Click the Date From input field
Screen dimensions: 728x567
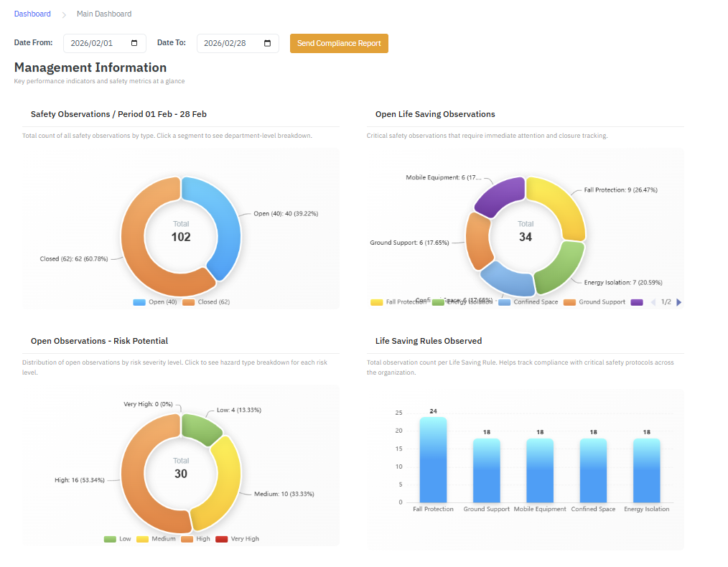(97, 44)
